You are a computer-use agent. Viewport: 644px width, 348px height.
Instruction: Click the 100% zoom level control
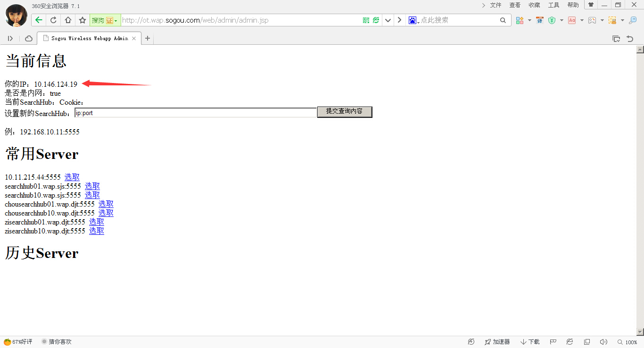pos(627,342)
